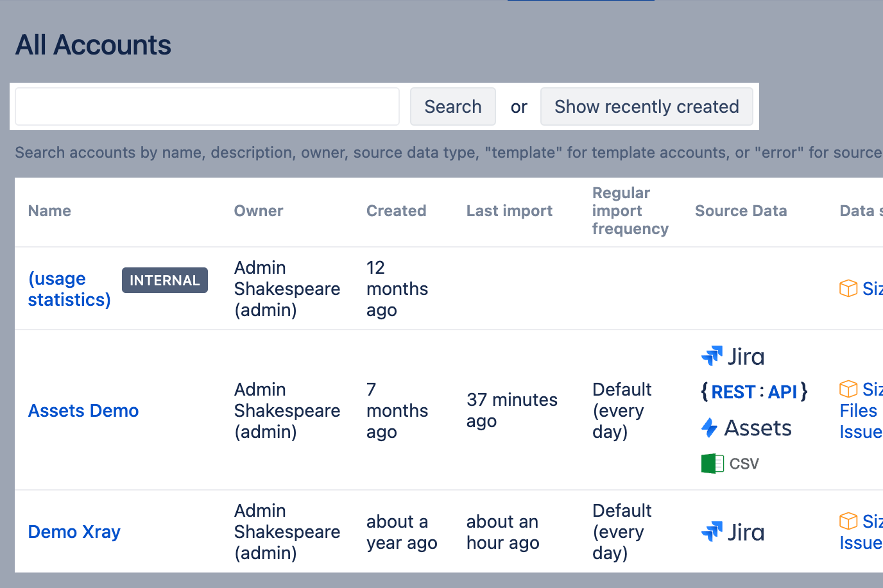The image size is (883, 588).
Task: Click the INTERNAL badge label
Action: [x=165, y=280]
